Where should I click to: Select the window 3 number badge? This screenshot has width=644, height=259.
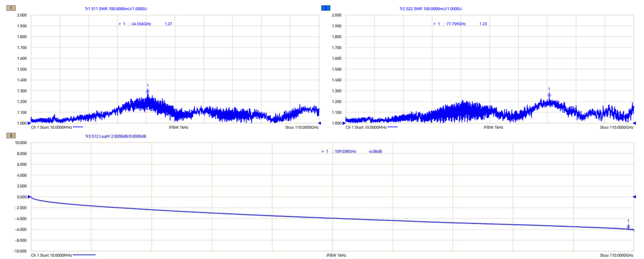pyautogui.click(x=11, y=136)
